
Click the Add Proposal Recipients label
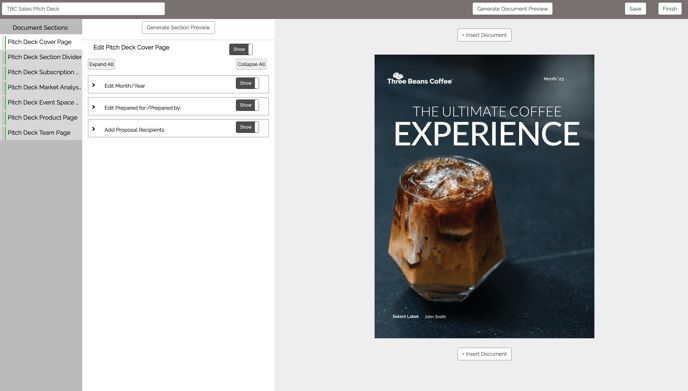pyautogui.click(x=134, y=129)
